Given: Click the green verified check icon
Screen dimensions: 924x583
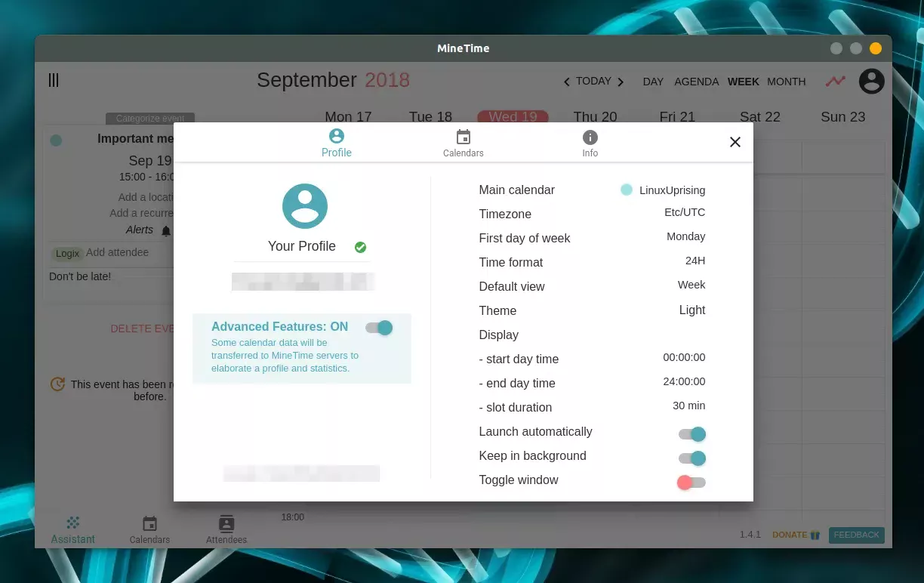Looking at the screenshot, I should pyautogui.click(x=361, y=247).
